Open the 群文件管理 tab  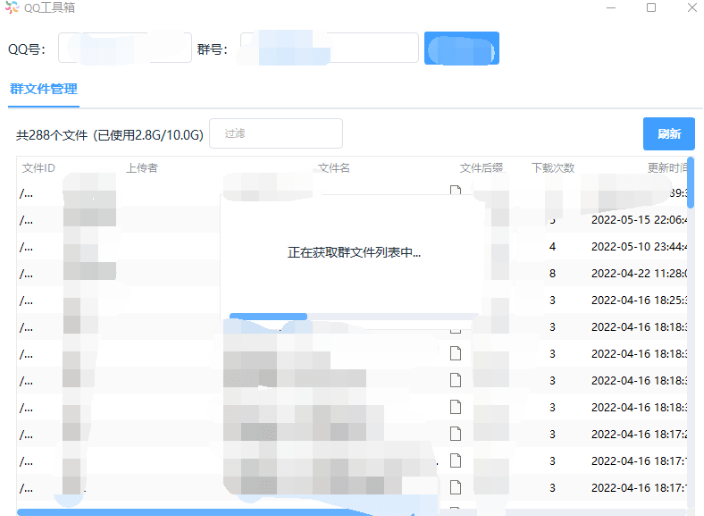pos(44,89)
